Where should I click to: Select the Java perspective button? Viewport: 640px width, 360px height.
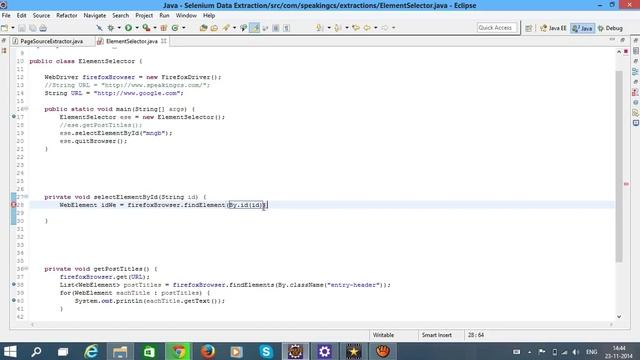[582, 28]
